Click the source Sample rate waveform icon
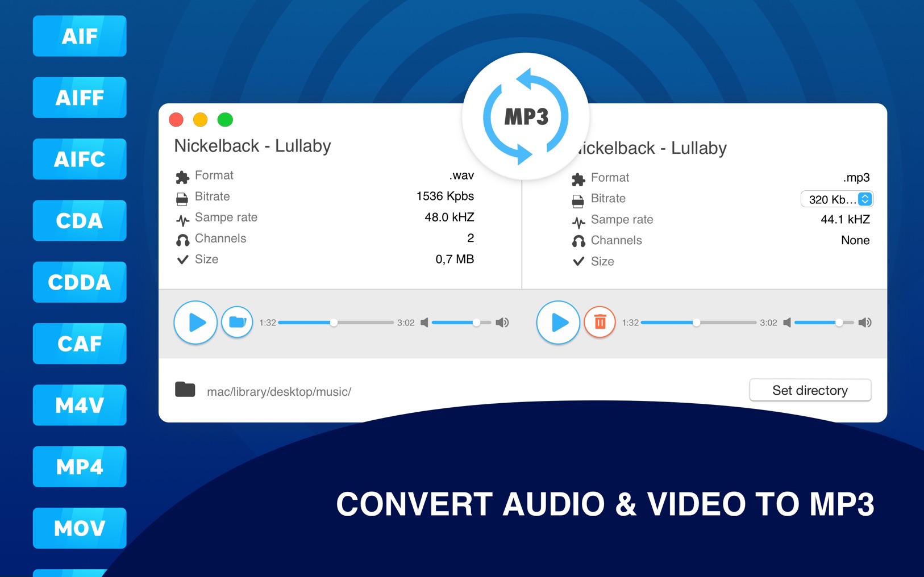This screenshot has width=924, height=577. click(182, 220)
